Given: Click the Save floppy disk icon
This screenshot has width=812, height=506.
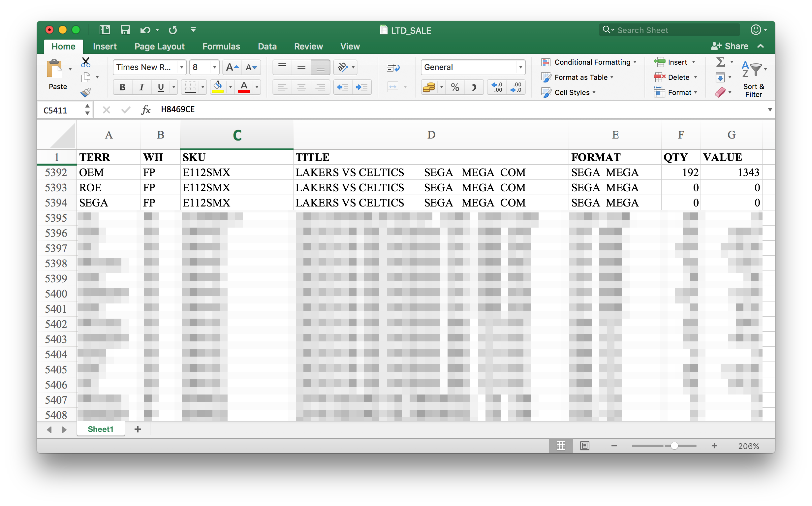Looking at the screenshot, I should [x=125, y=30].
